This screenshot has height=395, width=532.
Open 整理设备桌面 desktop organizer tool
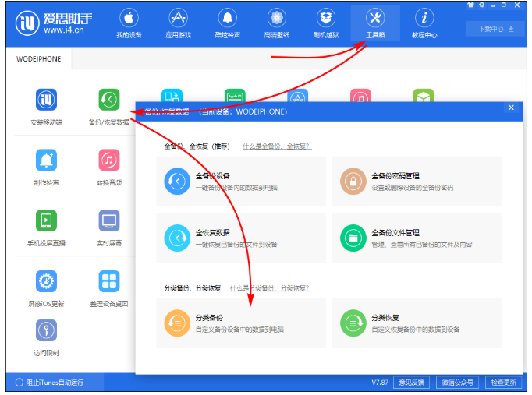[109, 288]
